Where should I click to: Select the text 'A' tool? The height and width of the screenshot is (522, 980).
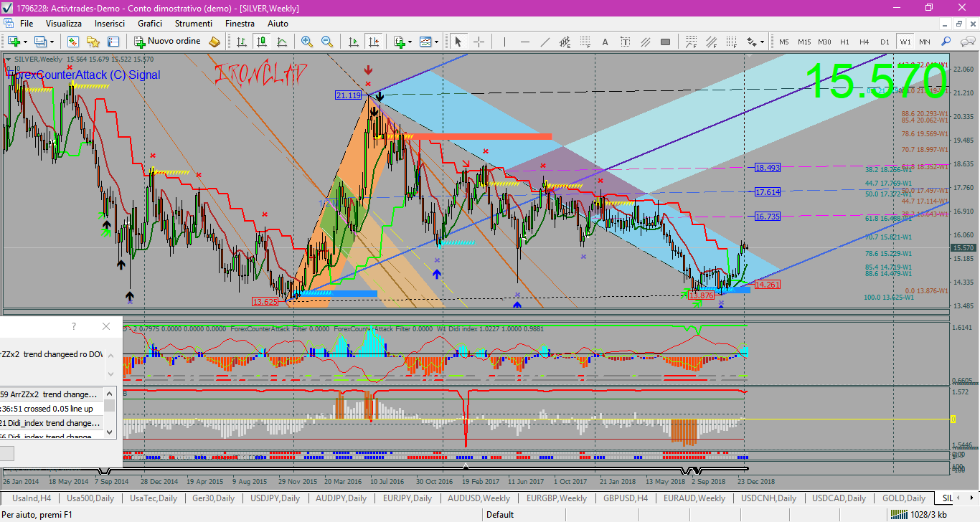(606, 42)
